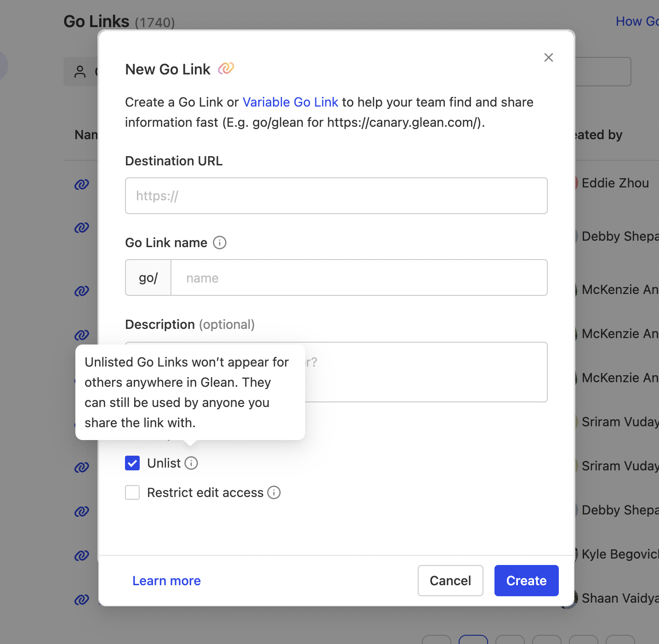Click the Learn more link
The height and width of the screenshot is (644, 659).
(166, 581)
